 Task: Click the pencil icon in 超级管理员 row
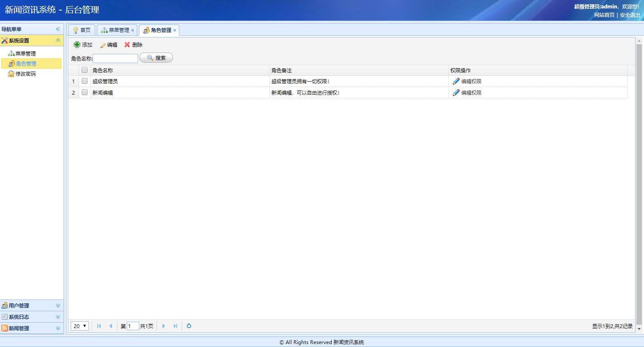point(456,81)
